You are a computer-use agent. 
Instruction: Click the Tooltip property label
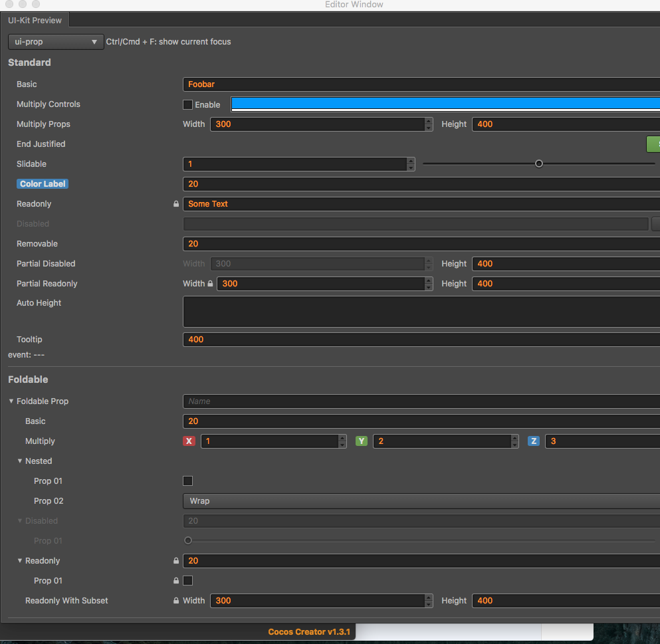(29, 339)
